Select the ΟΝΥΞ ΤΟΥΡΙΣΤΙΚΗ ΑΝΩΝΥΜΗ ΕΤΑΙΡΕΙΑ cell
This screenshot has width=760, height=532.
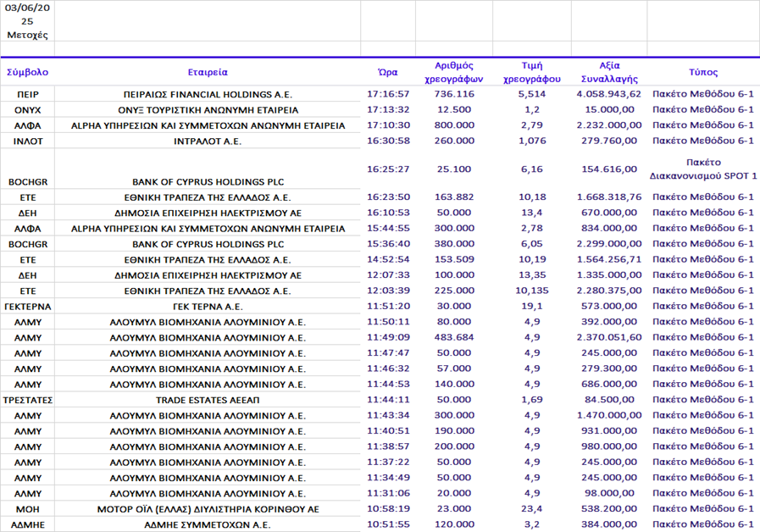[x=208, y=110]
